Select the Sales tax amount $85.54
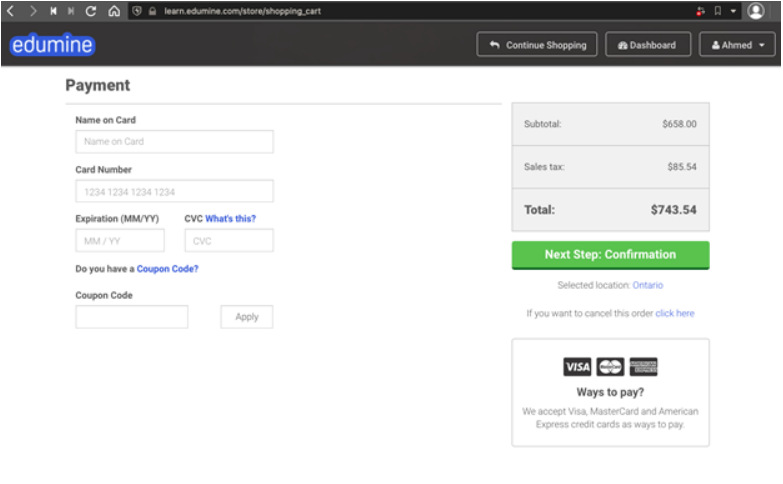The height and width of the screenshot is (484, 783). point(682,167)
